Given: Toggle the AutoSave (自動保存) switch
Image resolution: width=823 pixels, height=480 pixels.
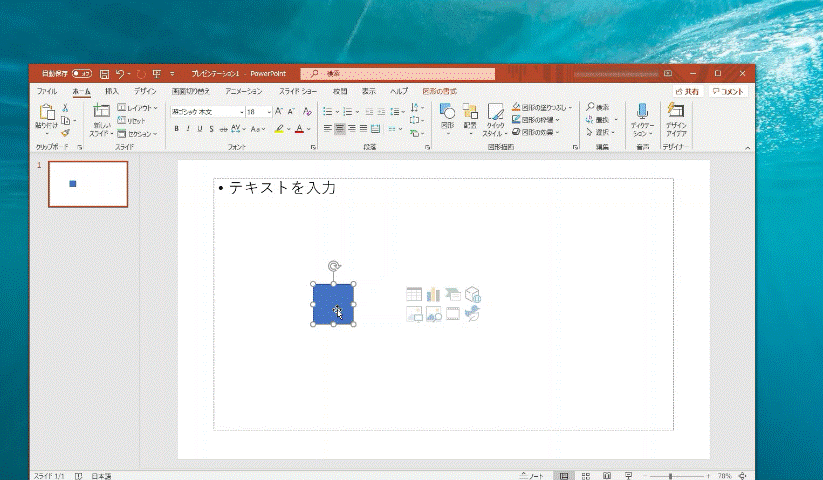Looking at the screenshot, I should pos(81,74).
